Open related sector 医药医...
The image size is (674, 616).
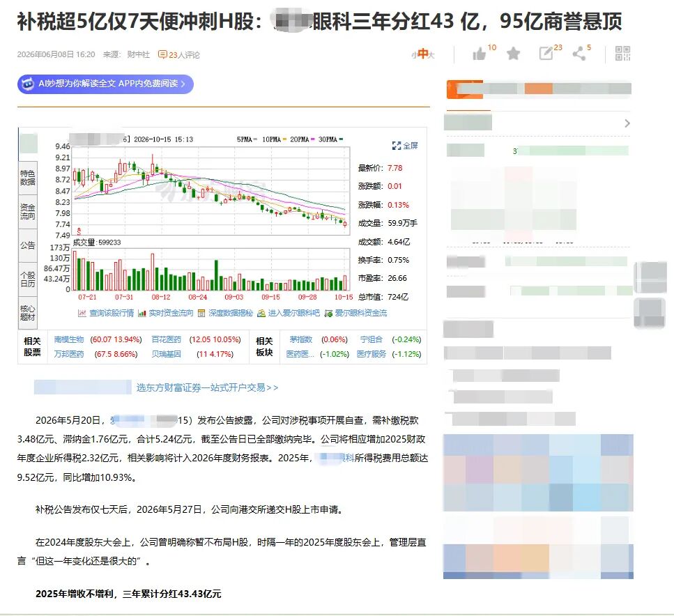point(300,354)
